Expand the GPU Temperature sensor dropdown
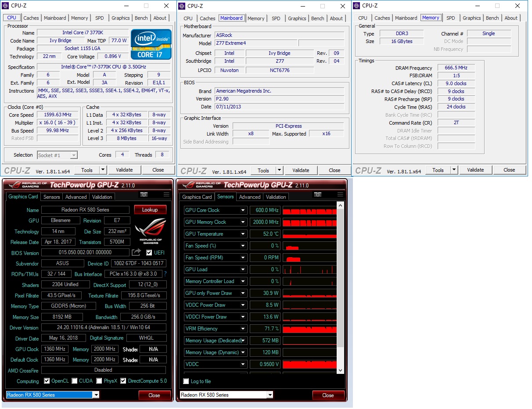The width and height of the screenshot is (532, 409). (243, 234)
